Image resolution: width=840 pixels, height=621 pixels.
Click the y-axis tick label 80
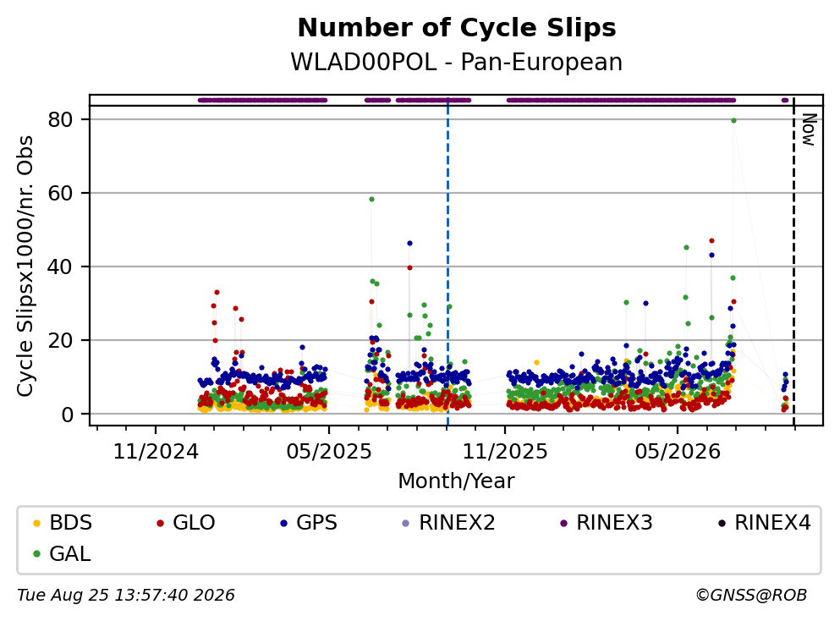60,119
